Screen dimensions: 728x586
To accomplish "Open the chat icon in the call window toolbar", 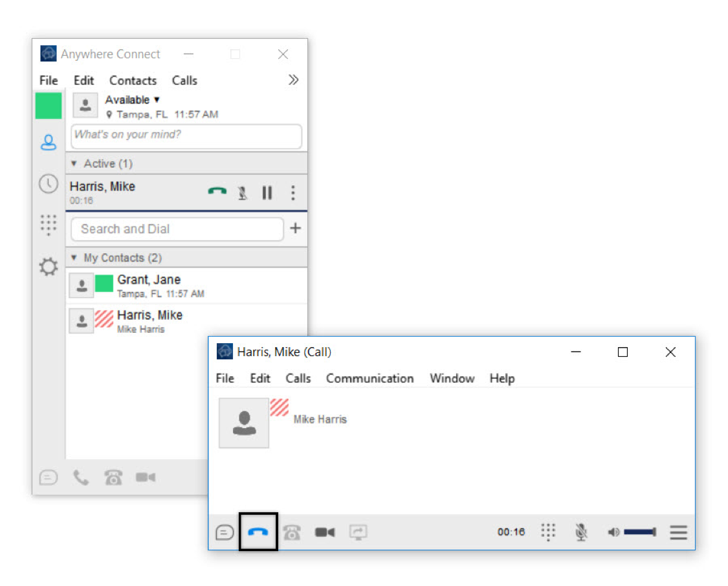I will pyautogui.click(x=225, y=532).
